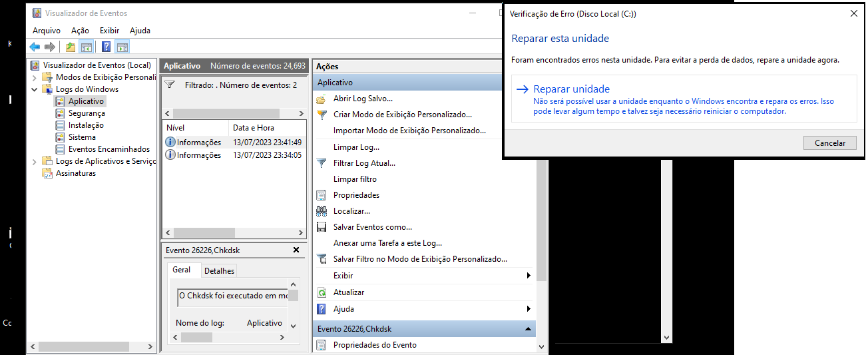Click the blue Help question-mark toolbar icon
The image size is (868, 355).
(107, 47)
